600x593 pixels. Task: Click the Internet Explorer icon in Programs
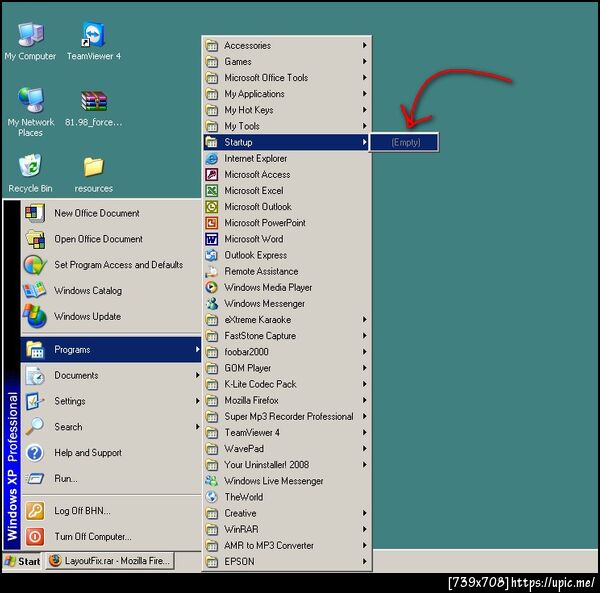click(x=212, y=158)
